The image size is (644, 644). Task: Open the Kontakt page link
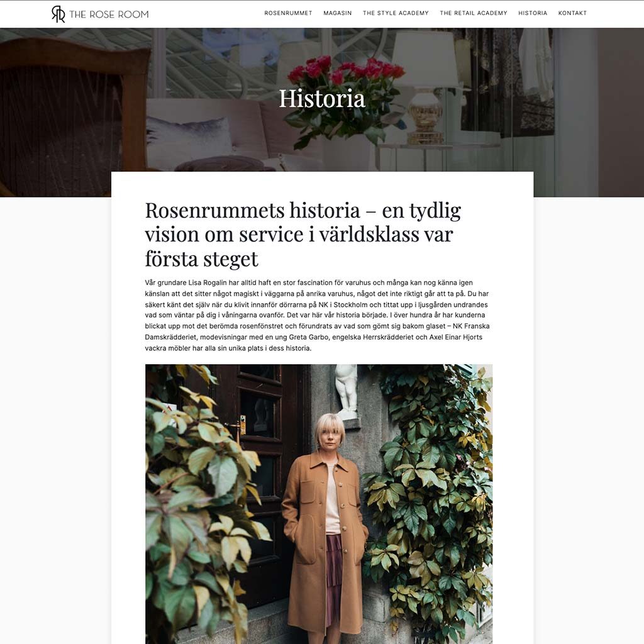click(x=572, y=13)
